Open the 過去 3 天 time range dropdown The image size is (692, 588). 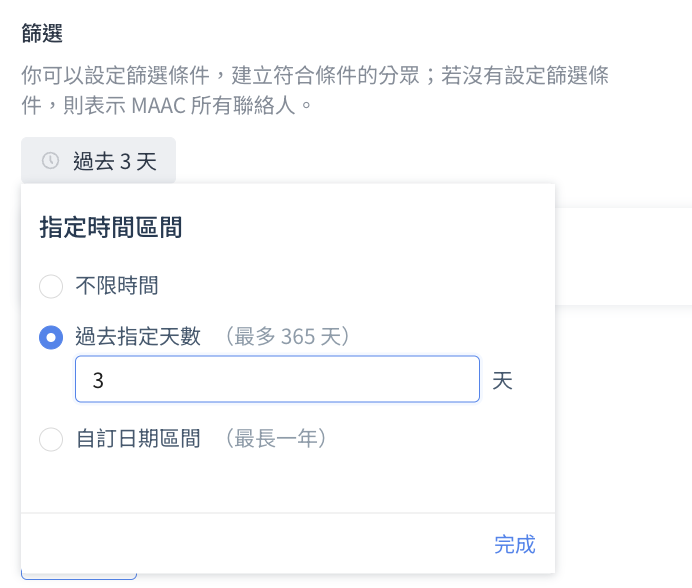[x=98, y=161]
